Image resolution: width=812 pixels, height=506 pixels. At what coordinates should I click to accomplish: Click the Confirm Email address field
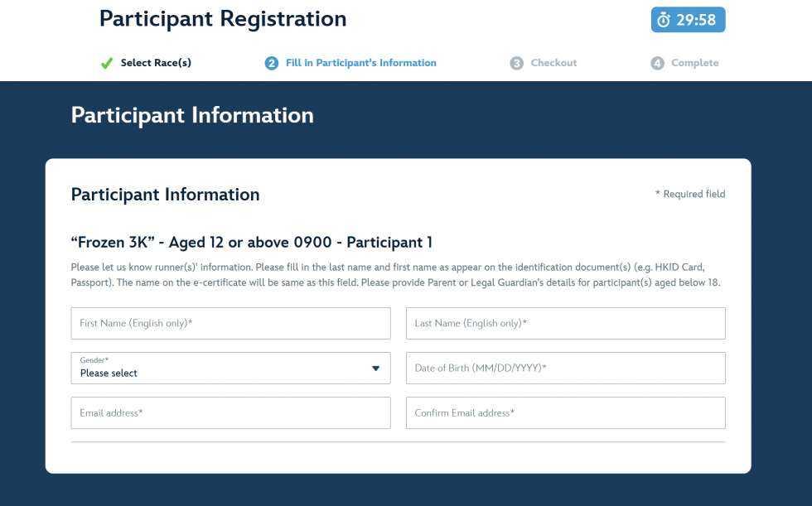565,413
